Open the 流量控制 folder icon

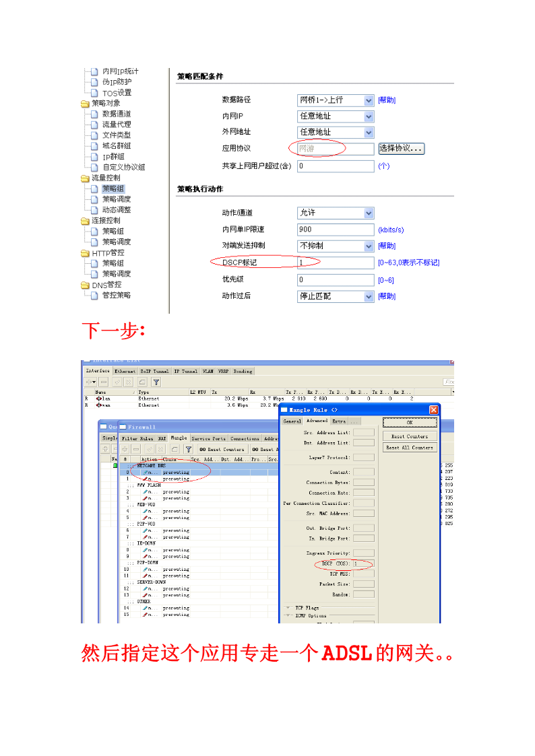85,178
